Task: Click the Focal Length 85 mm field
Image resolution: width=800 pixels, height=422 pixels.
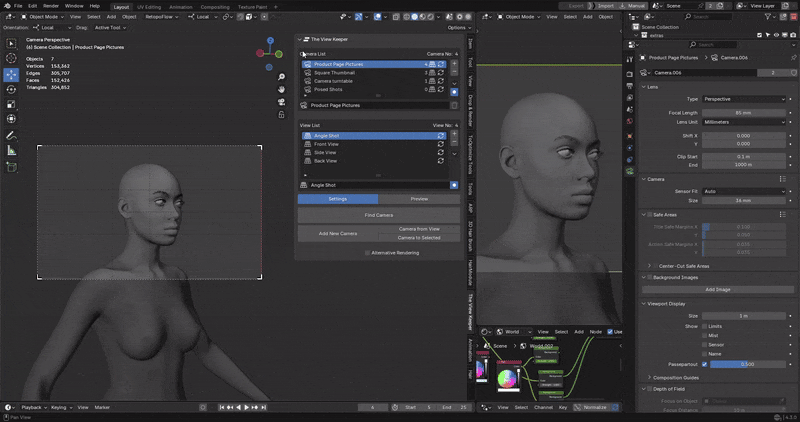Action: click(744, 113)
